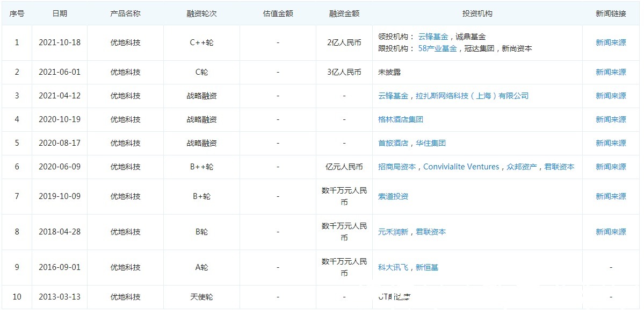
Task: Click the 融资金额 column header
Action: tap(344, 13)
